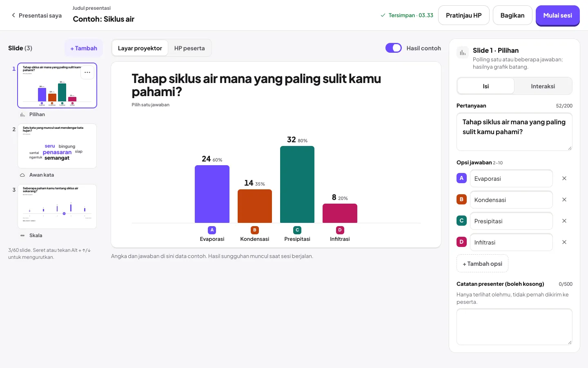Switch to Layar proyektor view
588x368 pixels.
coord(140,48)
